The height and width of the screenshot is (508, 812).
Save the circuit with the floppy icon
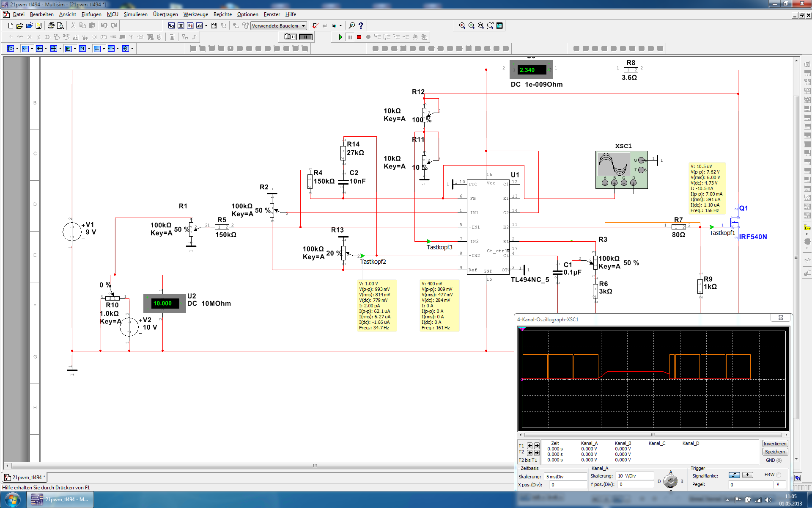[x=38, y=26]
